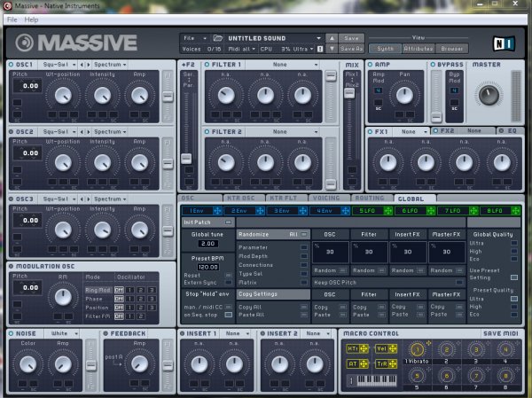Click the Master volume knob
Screen dimensions: 532x398
click(x=489, y=95)
